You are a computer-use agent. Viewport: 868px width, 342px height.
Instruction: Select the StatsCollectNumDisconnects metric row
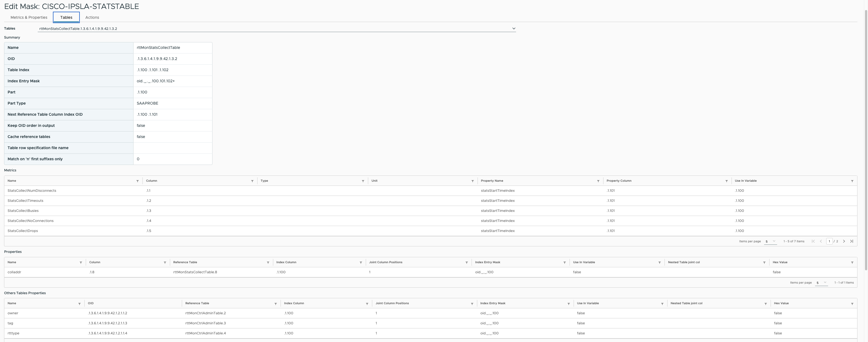click(430, 191)
